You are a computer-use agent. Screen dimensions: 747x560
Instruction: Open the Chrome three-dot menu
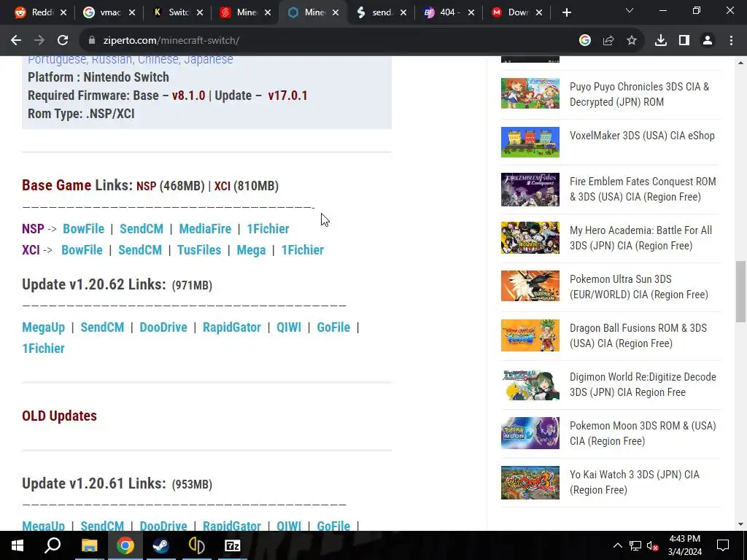point(731,41)
